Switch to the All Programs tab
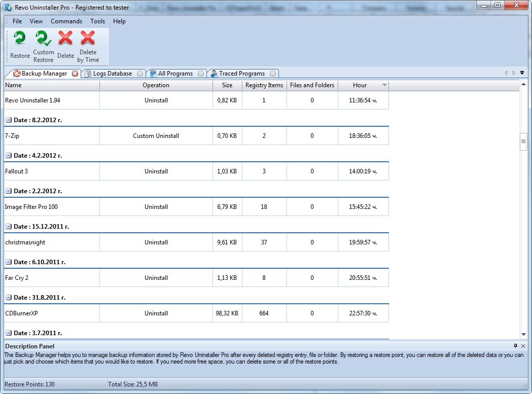The image size is (532, 394). (175, 74)
